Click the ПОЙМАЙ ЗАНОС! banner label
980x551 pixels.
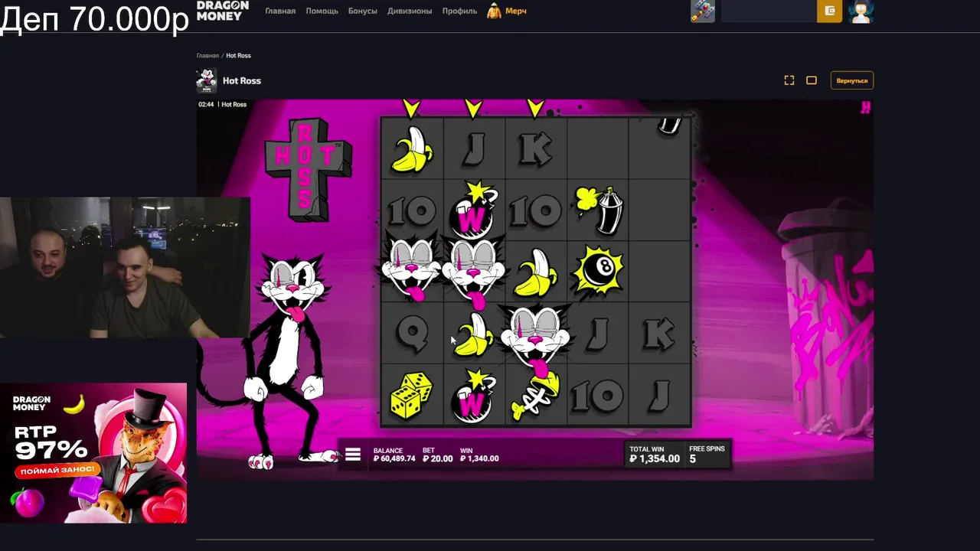pos(58,469)
